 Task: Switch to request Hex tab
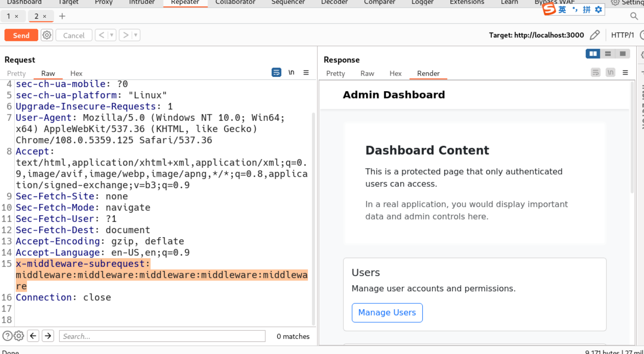pyautogui.click(x=76, y=73)
